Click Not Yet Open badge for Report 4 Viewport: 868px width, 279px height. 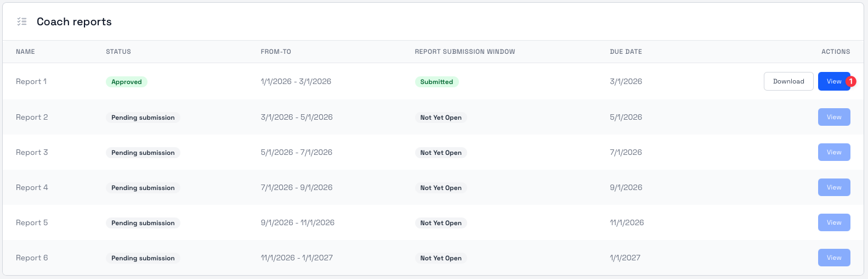pos(441,188)
